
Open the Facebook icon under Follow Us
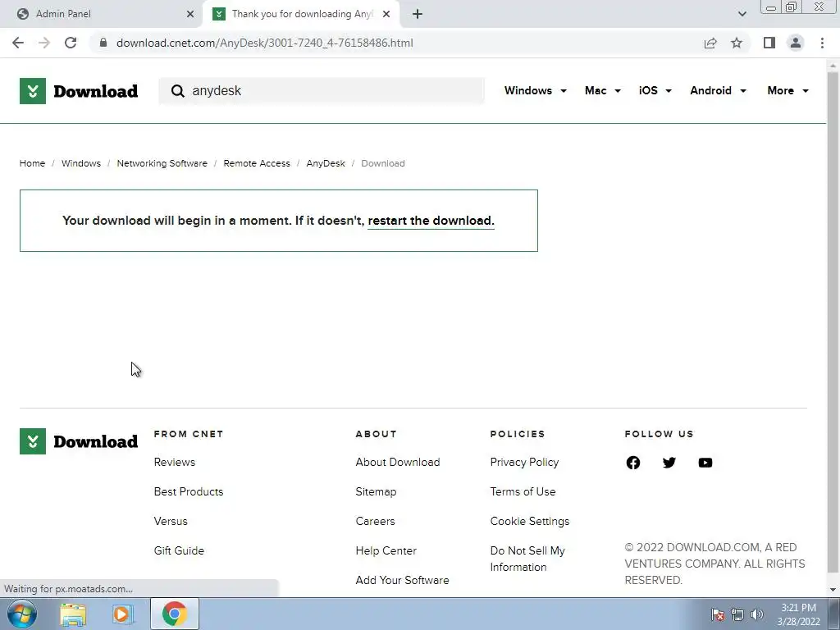(633, 463)
